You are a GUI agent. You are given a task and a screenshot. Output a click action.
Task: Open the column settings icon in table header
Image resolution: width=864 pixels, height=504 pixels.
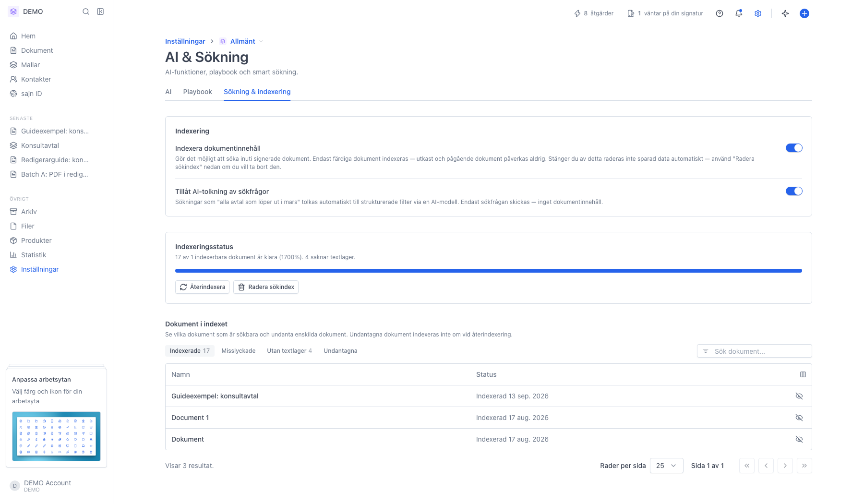click(803, 374)
